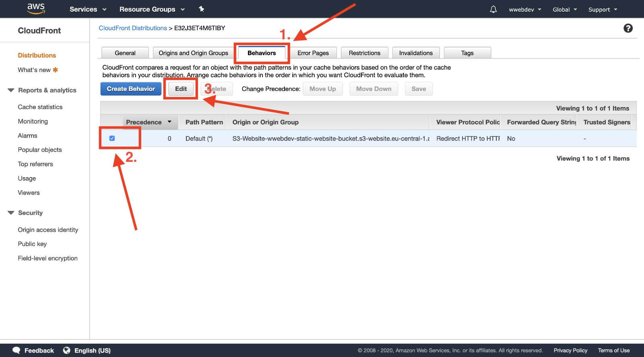Open Field-level encryption page

(47, 258)
